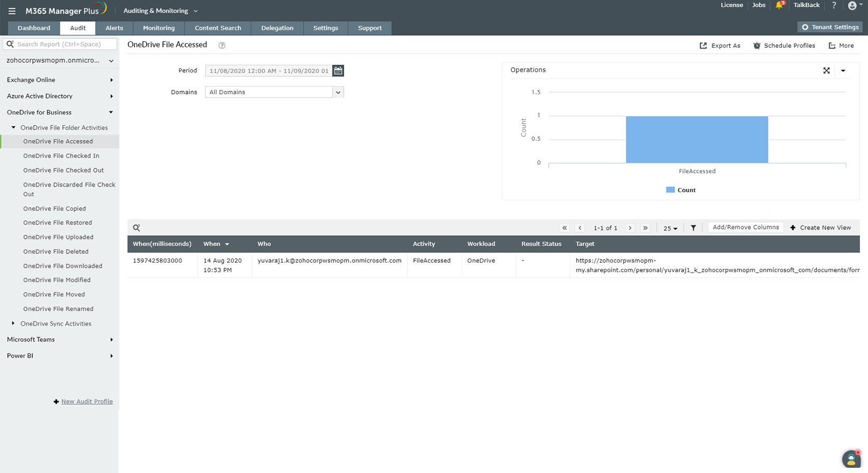This screenshot has width=868, height=473.
Task: Click the calendar icon next to Period
Action: click(x=338, y=70)
